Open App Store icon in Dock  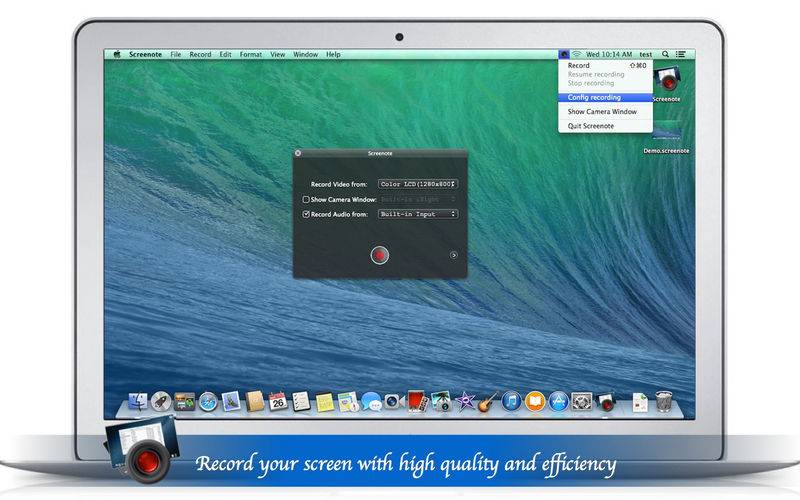pos(558,402)
